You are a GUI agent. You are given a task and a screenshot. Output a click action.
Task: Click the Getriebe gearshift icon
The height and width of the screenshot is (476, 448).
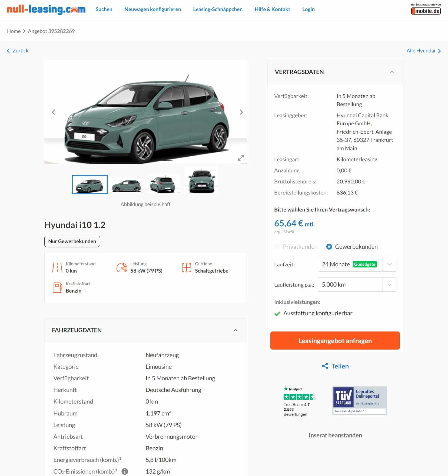[187, 267]
